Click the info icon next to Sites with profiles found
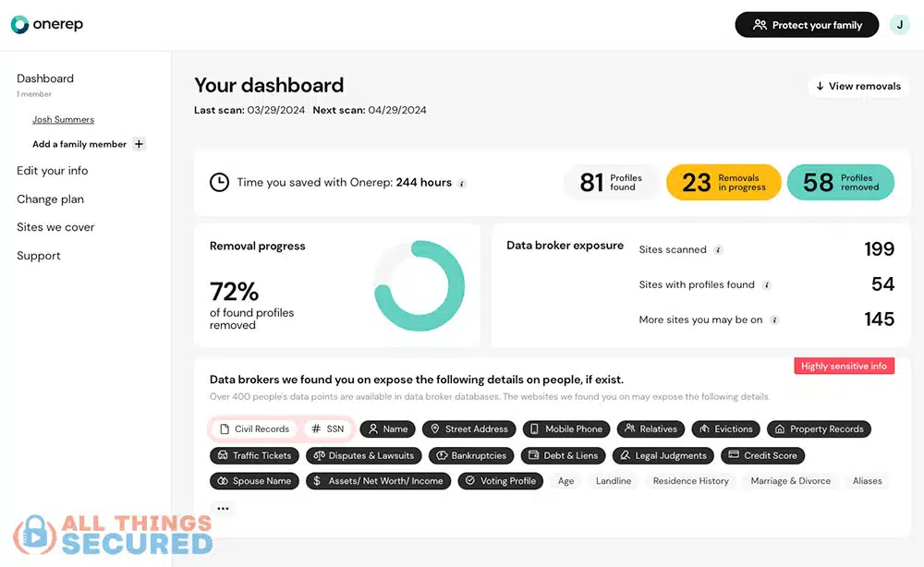 [x=767, y=284]
